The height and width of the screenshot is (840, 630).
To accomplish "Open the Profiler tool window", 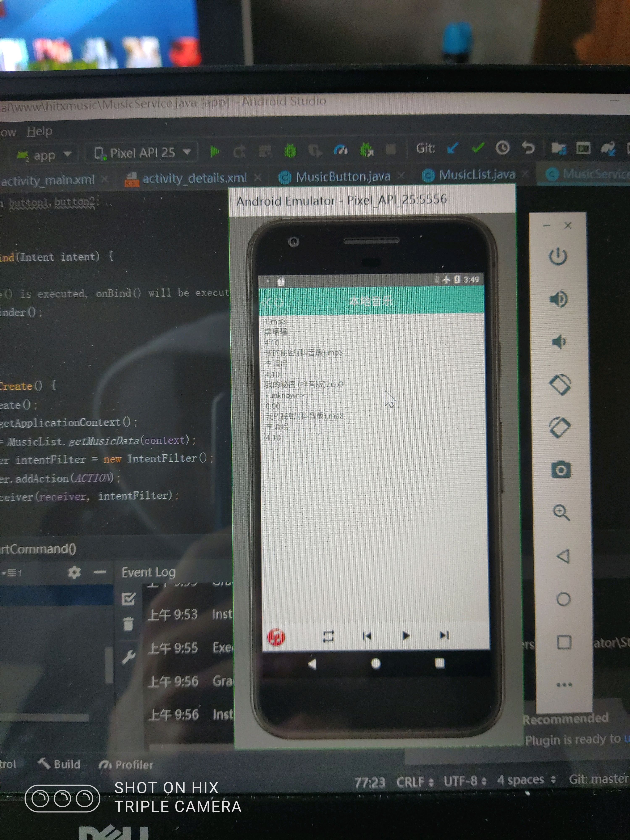I will [126, 764].
